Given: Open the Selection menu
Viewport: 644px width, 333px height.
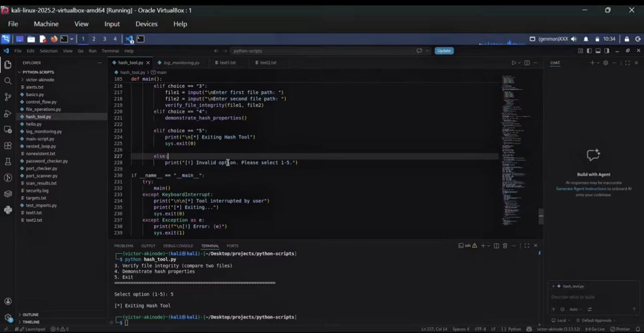Looking at the screenshot, I should [48, 51].
